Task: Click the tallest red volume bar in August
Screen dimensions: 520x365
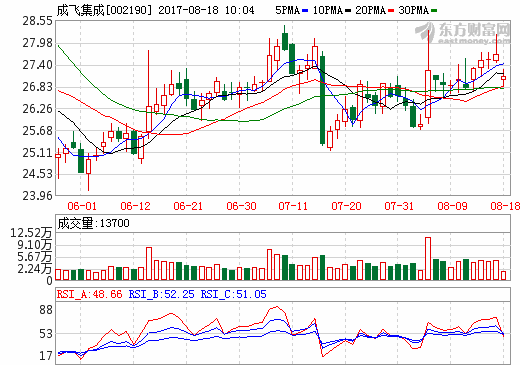Action: click(x=428, y=258)
